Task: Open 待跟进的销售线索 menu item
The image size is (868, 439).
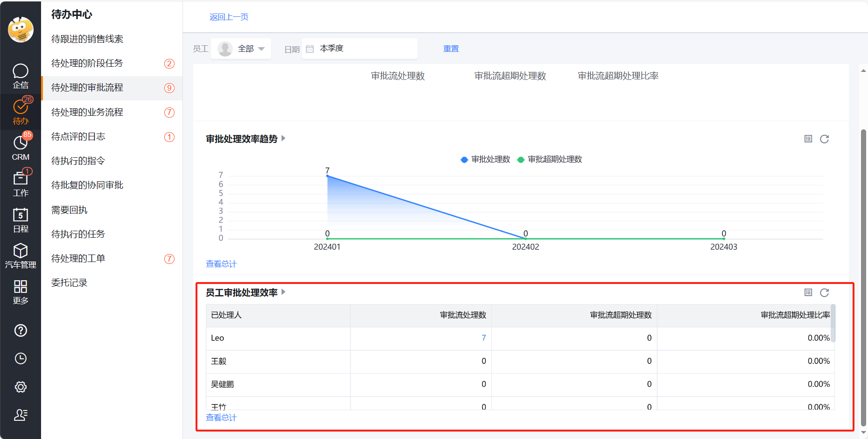Action: (112, 39)
